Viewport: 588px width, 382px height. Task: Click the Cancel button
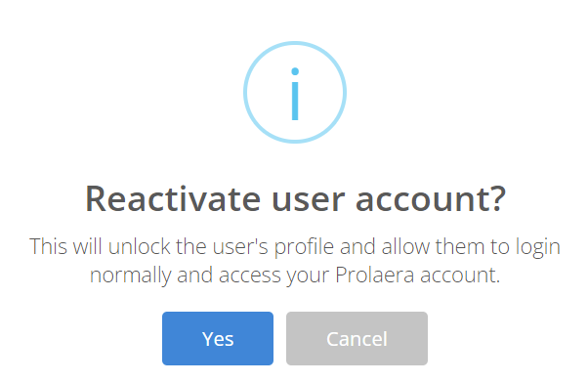point(357,338)
